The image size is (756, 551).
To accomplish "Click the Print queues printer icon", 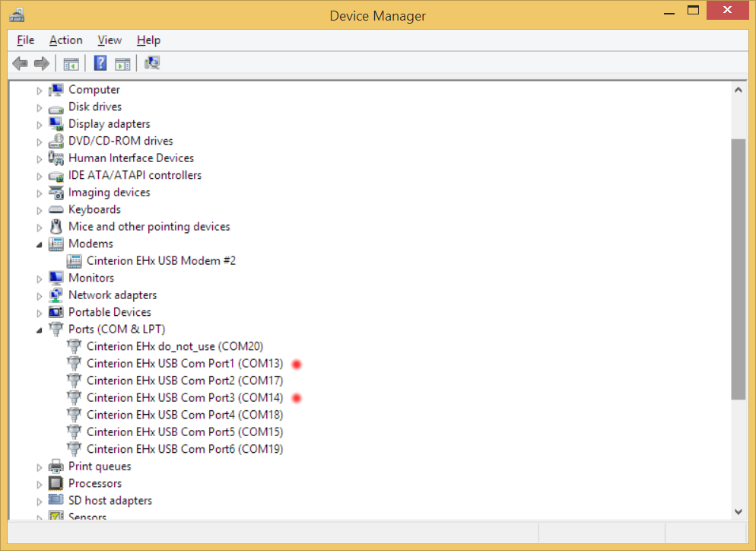I will pyautogui.click(x=56, y=467).
